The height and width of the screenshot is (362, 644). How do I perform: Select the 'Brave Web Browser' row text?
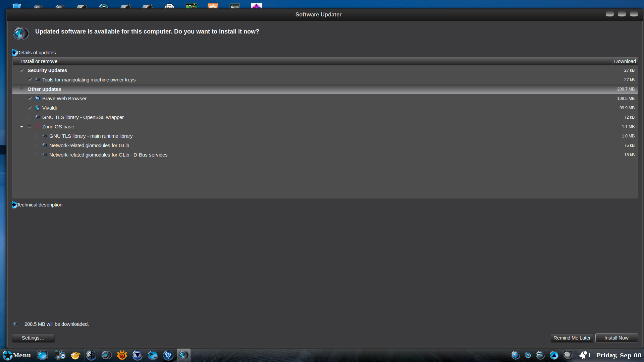(x=64, y=99)
